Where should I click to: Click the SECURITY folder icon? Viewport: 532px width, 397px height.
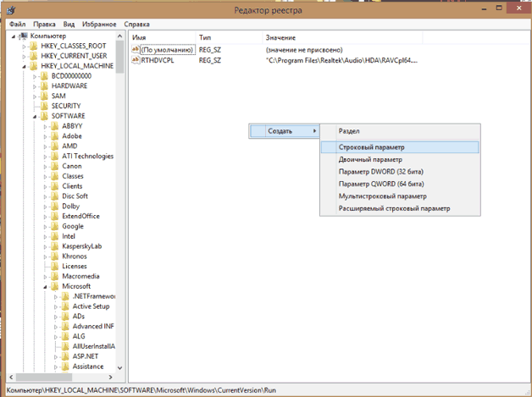tap(44, 106)
